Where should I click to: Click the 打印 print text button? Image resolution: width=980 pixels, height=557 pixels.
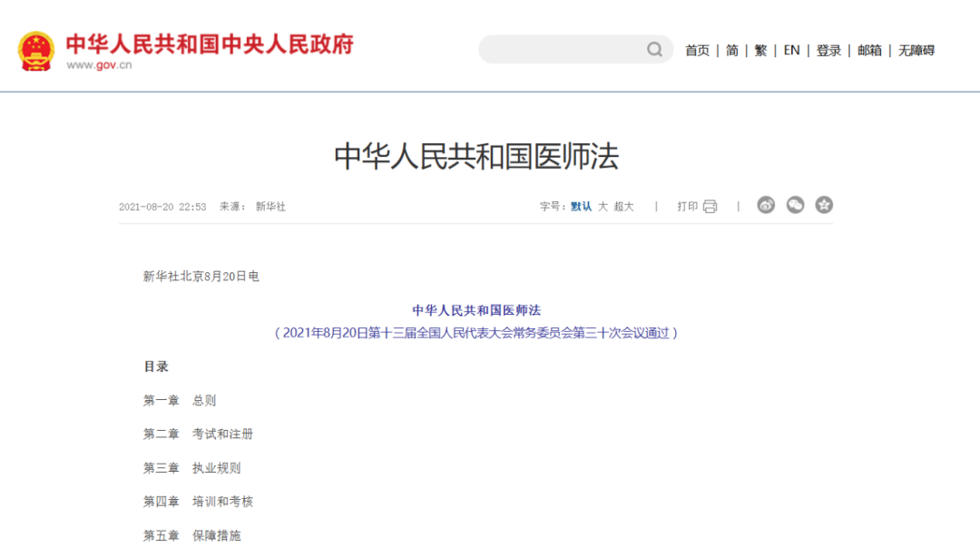[x=687, y=207]
